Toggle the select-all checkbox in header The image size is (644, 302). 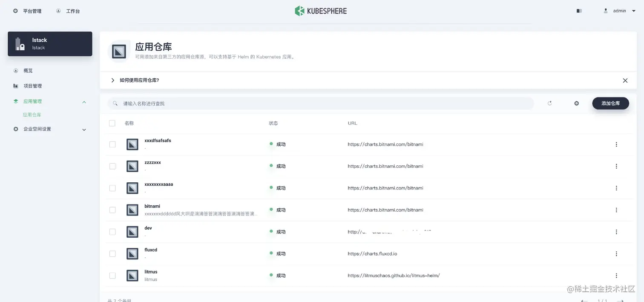[112, 123]
